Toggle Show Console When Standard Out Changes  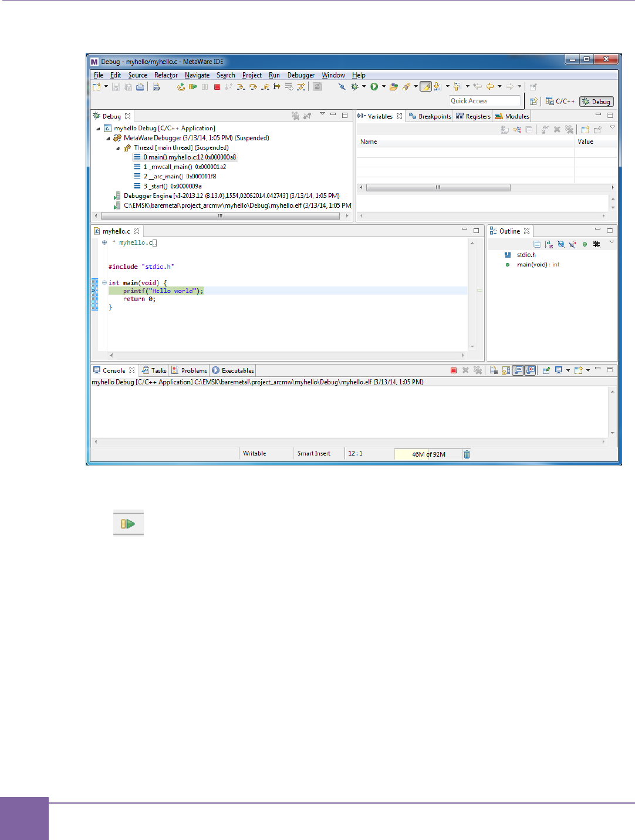point(518,370)
